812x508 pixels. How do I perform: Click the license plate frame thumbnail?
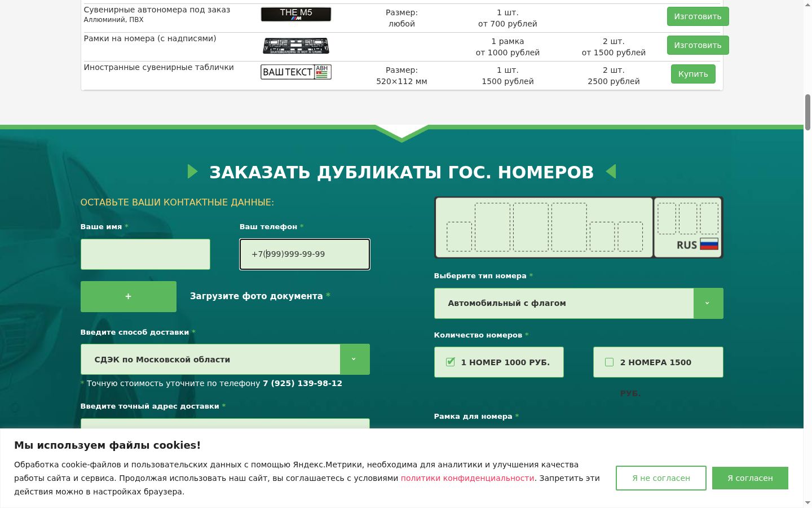coord(296,46)
